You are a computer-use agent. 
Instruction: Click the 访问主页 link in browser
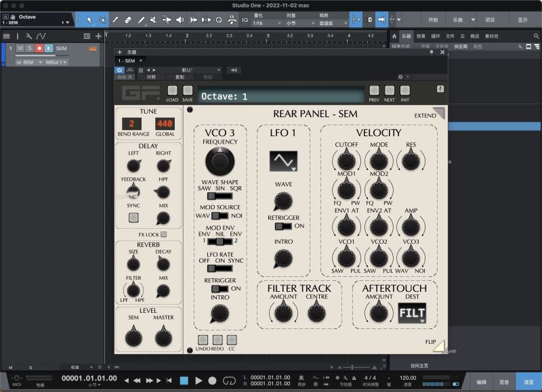[419, 366]
